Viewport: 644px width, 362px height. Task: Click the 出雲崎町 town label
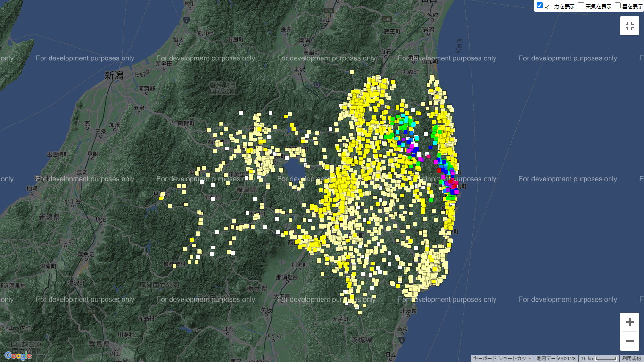[58, 155]
